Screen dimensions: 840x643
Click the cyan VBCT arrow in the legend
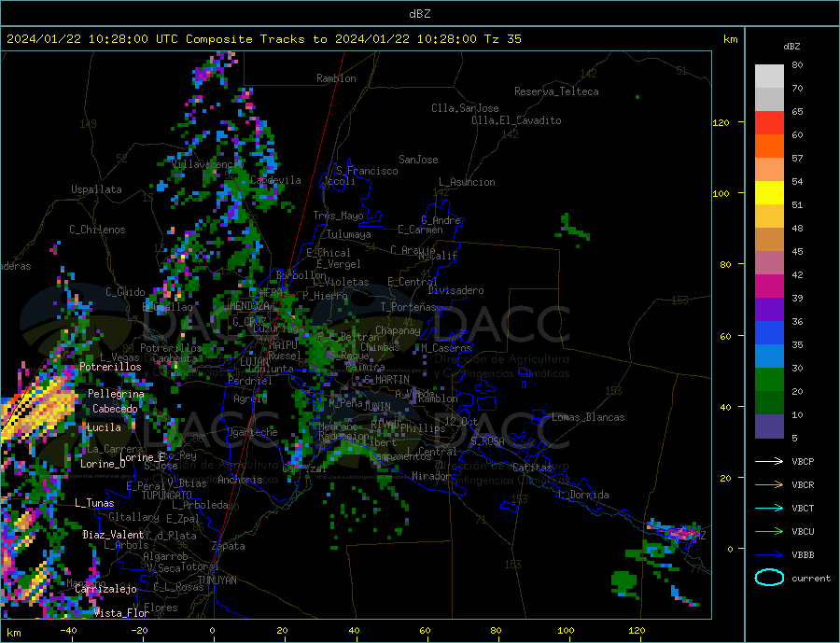click(769, 508)
